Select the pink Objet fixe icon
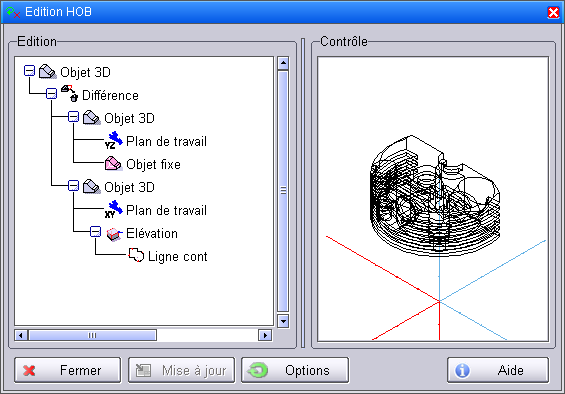Image resolution: width=565 pixels, height=394 pixels. [x=114, y=164]
